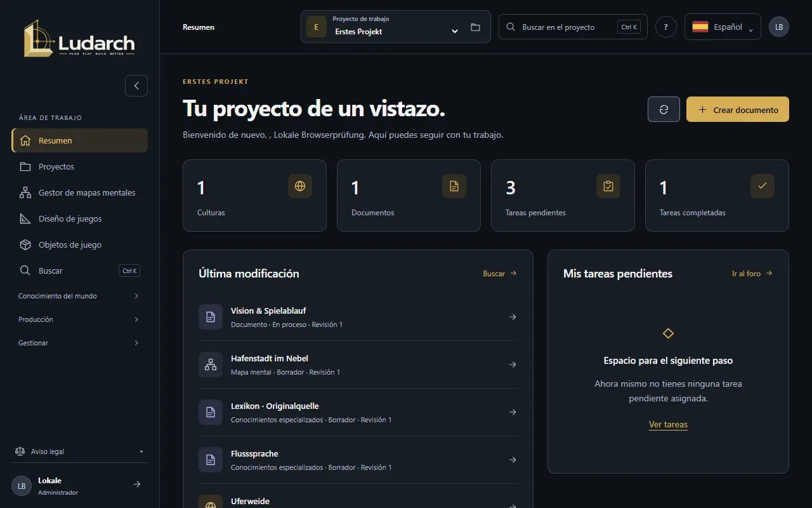Expand the Gestionar section
The image size is (812, 508).
click(79, 343)
